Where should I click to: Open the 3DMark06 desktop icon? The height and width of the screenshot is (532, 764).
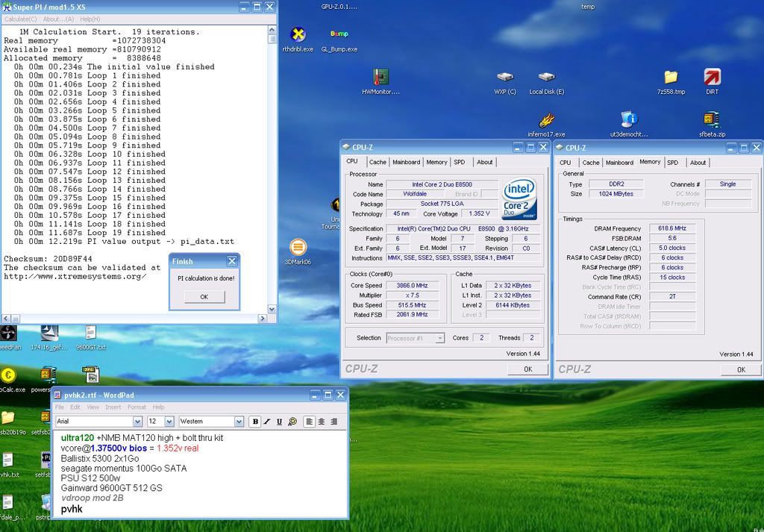click(298, 248)
